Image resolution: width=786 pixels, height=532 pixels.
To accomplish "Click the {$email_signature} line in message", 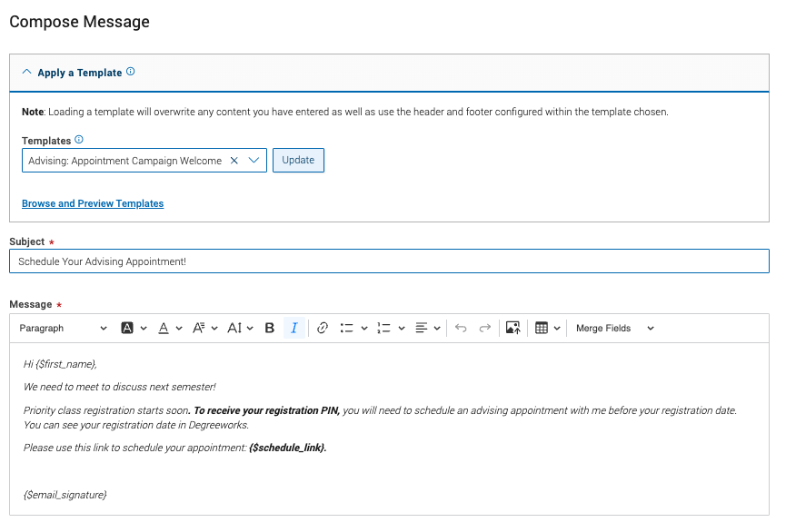I will pos(65,495).
